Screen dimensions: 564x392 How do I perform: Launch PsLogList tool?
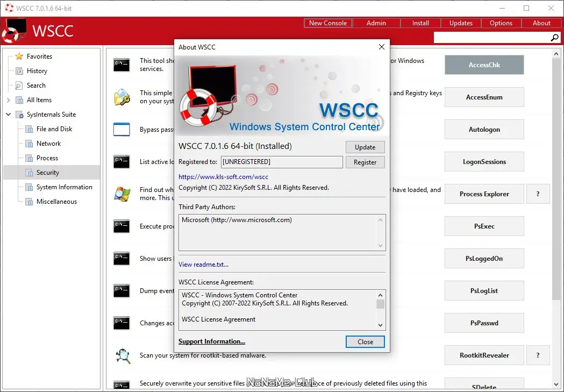484,290
